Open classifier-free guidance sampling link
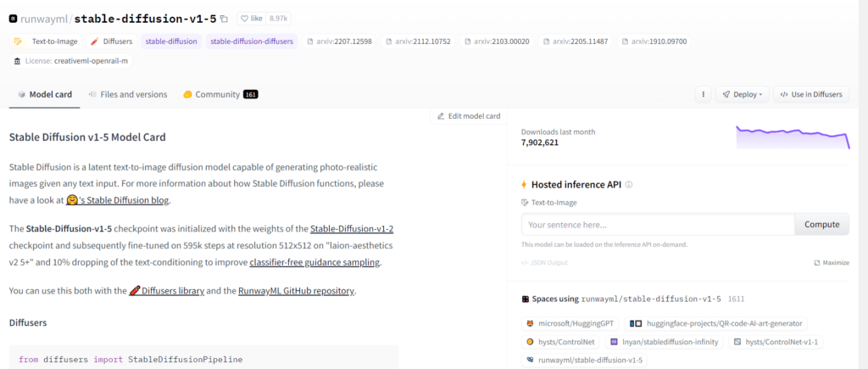 [315, 262]
